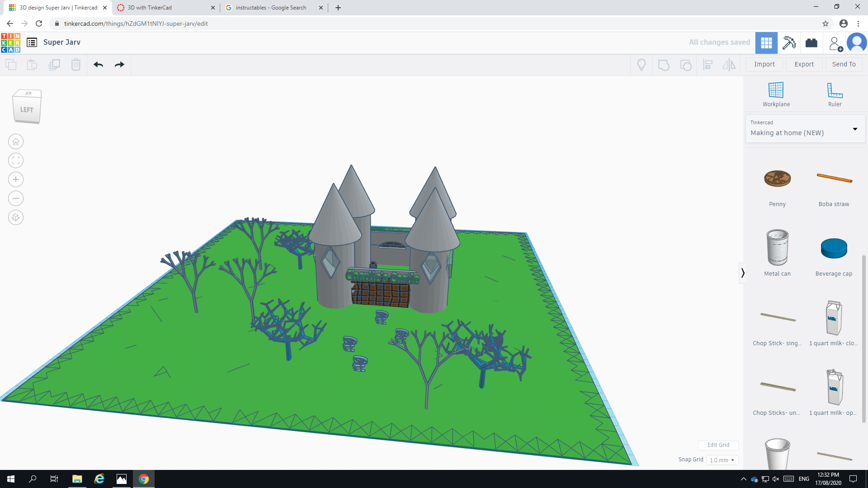Collapse the shapes panel with the chevron
The height and width of the screenshot is (488, 868).
click(x=742, y=273)
